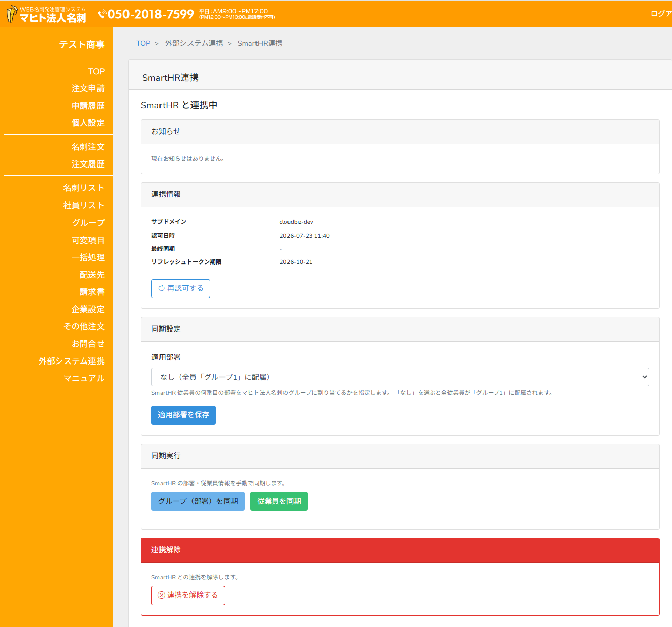Open 請求書 from sidebar
The image size is (672, 627).
click(92, 292)
